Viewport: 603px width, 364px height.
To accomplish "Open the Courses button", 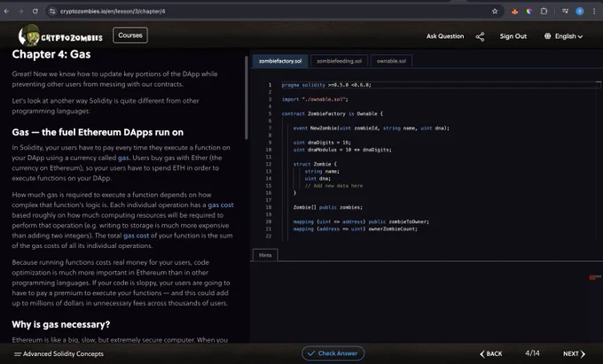I will click(130, 35).
